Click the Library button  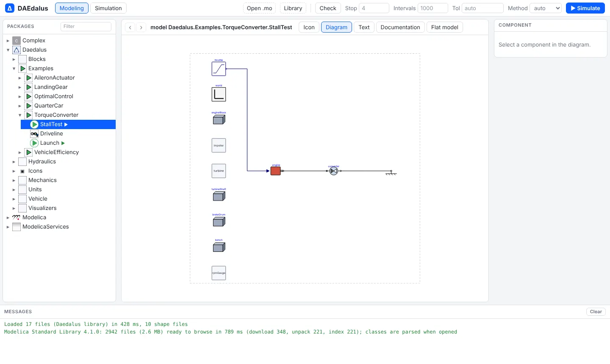click(x=293, y=8)
